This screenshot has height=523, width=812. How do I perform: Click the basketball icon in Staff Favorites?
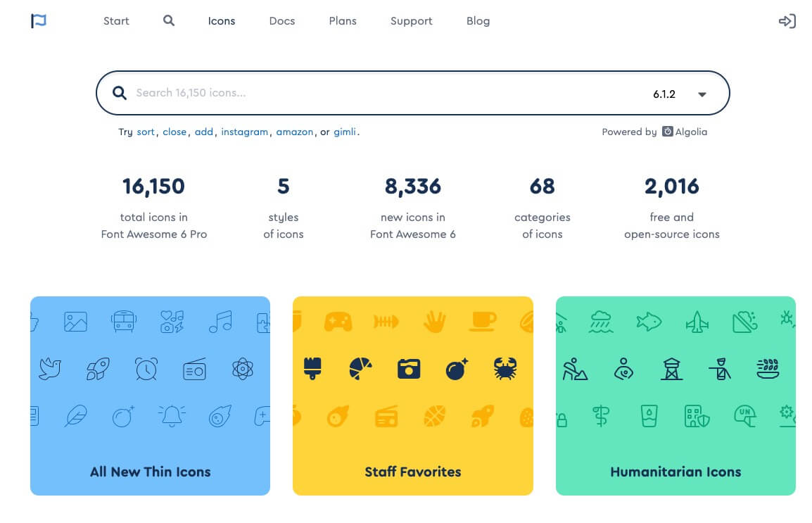point(434,416)
